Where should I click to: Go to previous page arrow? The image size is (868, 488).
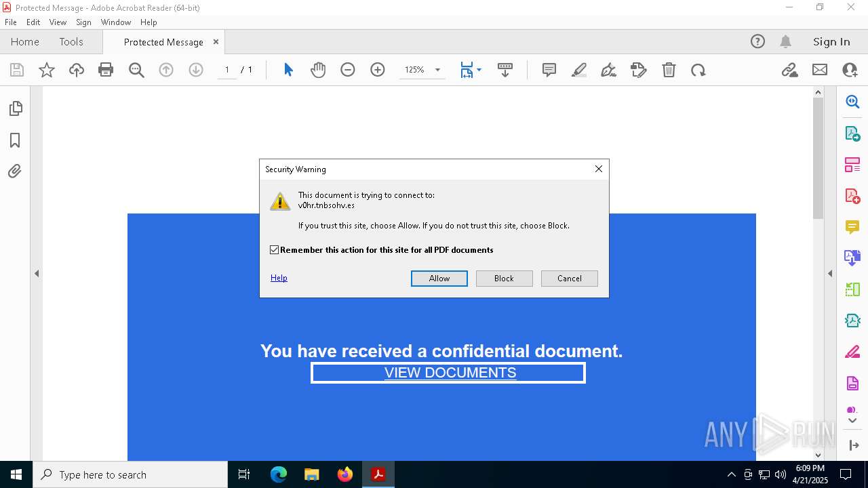166,70
